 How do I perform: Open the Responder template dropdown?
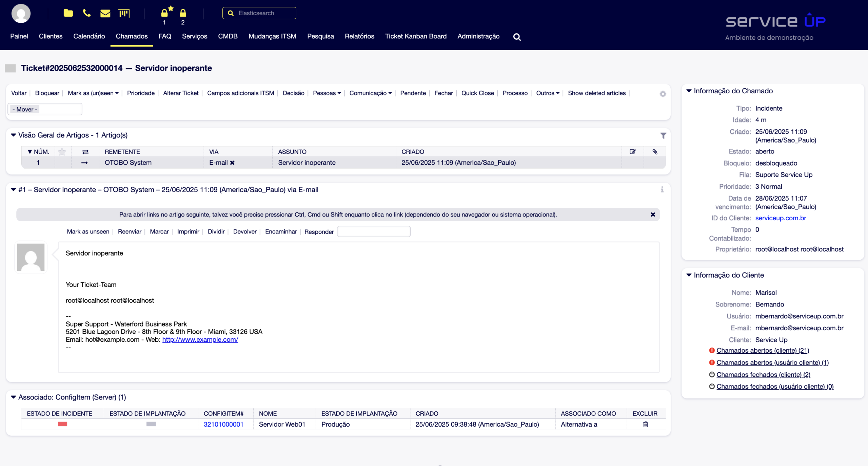pos(374,231)
